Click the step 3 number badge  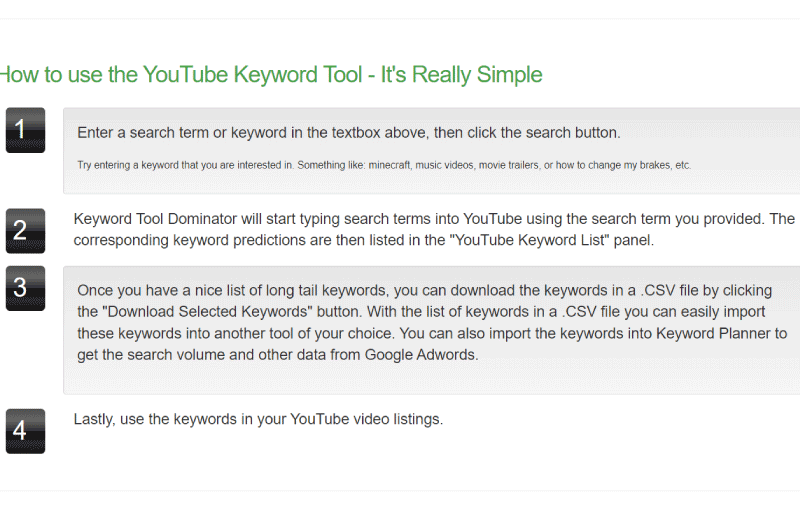(x=26, y=288)
